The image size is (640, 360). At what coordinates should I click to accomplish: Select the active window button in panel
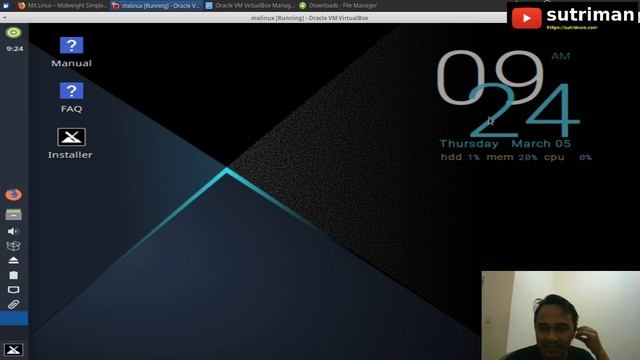tap(14, 318)
